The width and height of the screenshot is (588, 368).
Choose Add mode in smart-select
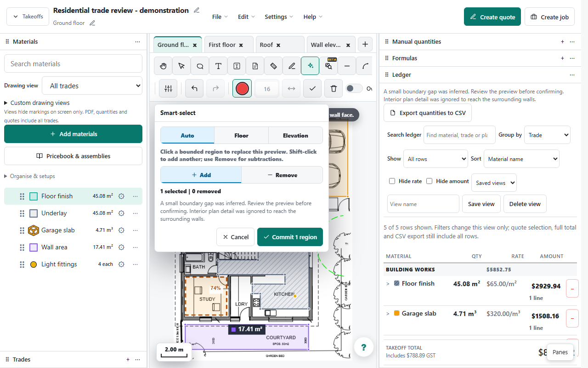pyautogui.click(x=201, y=175)
